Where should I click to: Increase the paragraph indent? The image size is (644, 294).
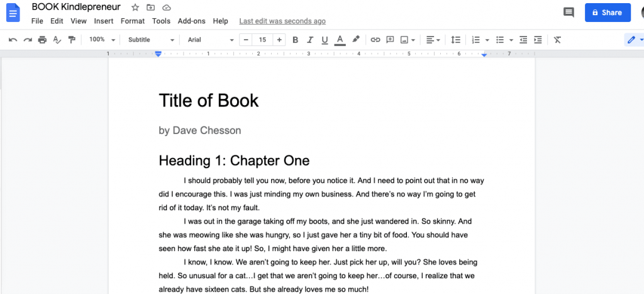point(538,40)
